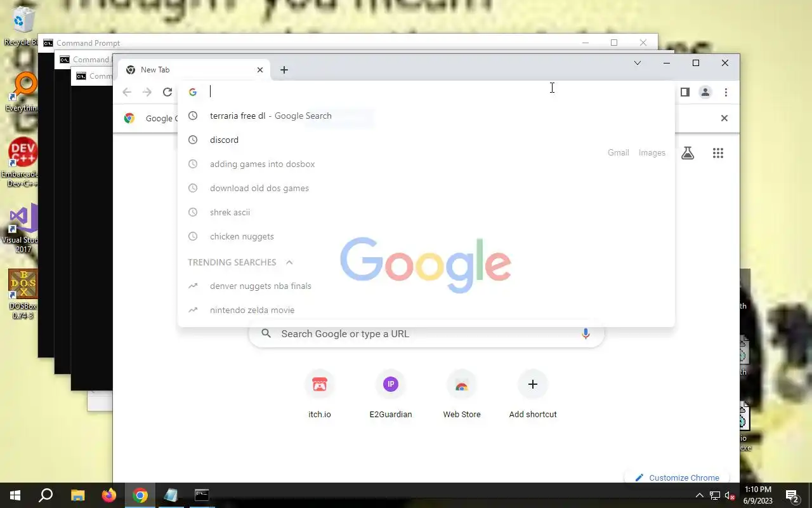Screen dimensions: 812x508
Task: Select 'denver nuggets nba finals' trending search
Action: click(426, 286)
